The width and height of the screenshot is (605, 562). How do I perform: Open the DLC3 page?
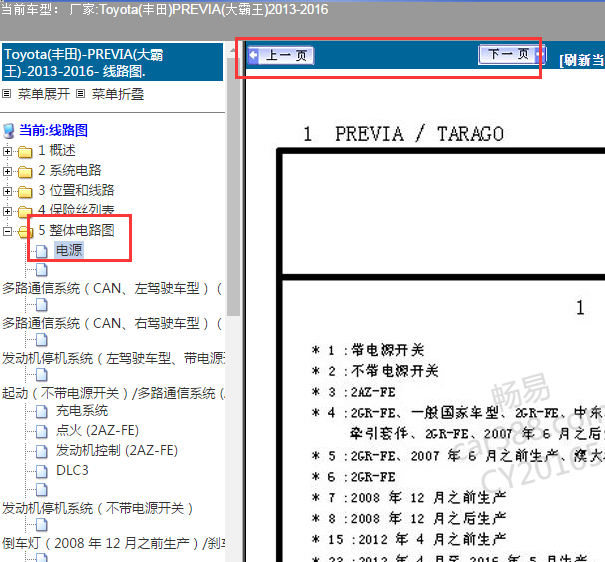click(x=72, y=471)
